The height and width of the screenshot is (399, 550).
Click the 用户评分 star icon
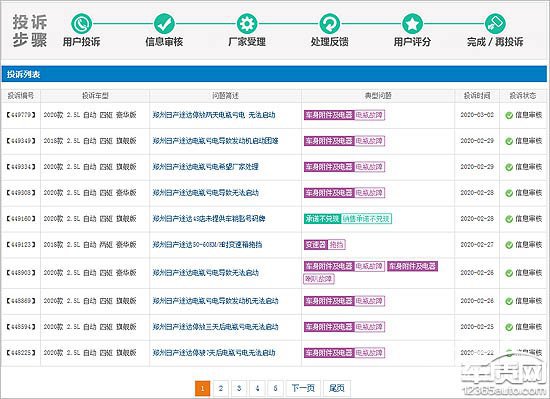pos(412,24)
